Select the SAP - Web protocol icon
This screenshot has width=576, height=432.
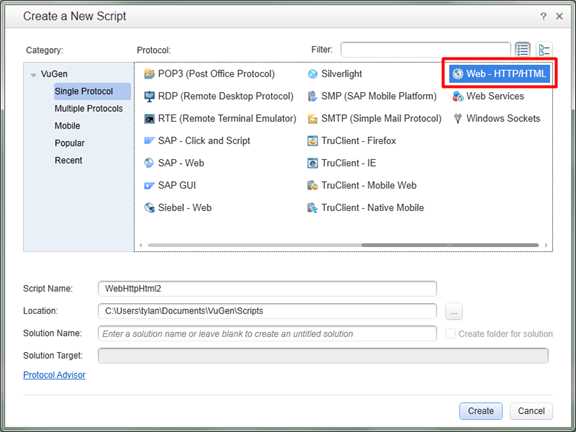pyautogui.click(x=149, y=163)
